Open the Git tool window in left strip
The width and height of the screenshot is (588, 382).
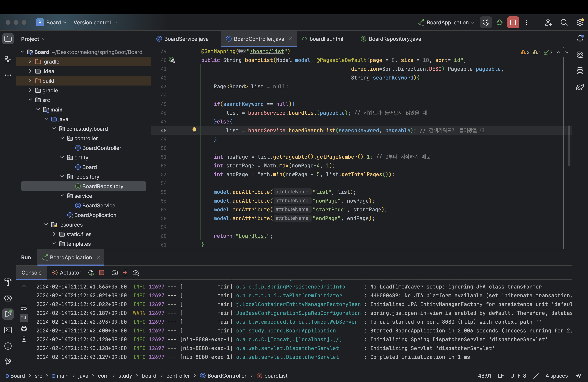[8, 362]
